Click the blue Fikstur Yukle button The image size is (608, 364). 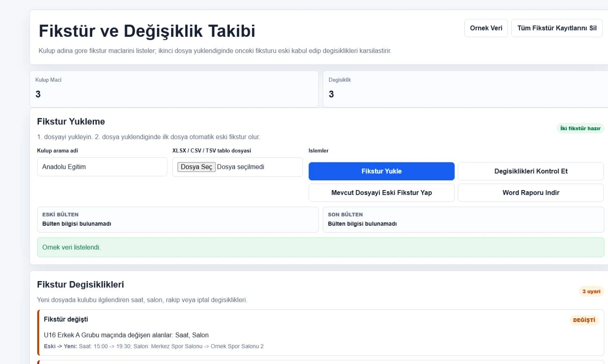click(382, 171)
